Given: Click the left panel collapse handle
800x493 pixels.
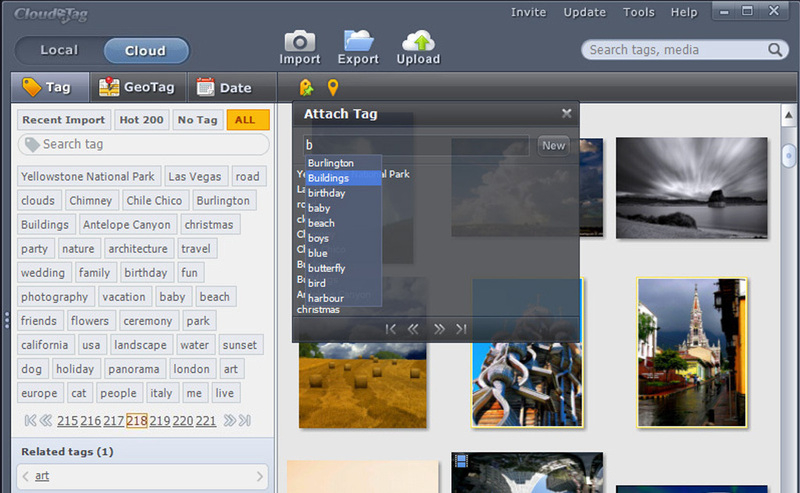Looking at the screenshot, I should 7,320.
